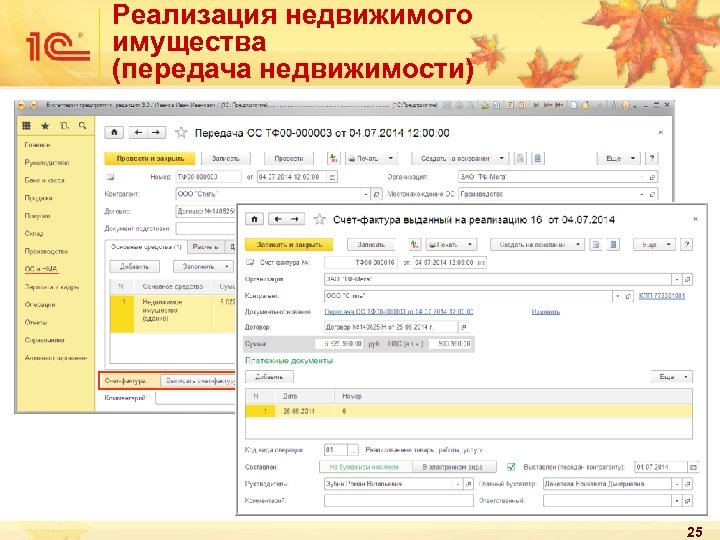
Task: Toggle Выставлен (передан контрагенту) checkbox
Action: coord(511,467)
